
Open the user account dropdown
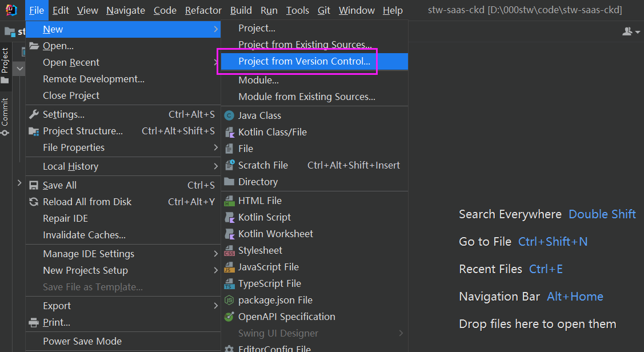tap(631, 32)
